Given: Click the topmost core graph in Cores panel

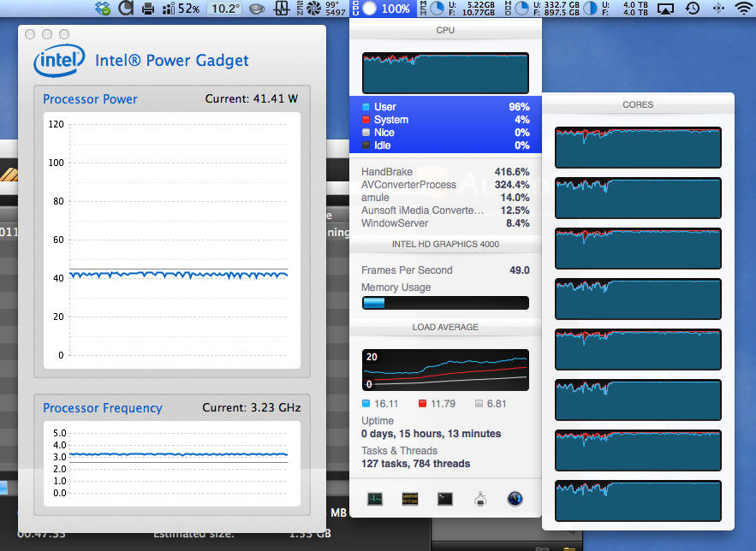Looking at the screenshot, I should coord(638,147).
